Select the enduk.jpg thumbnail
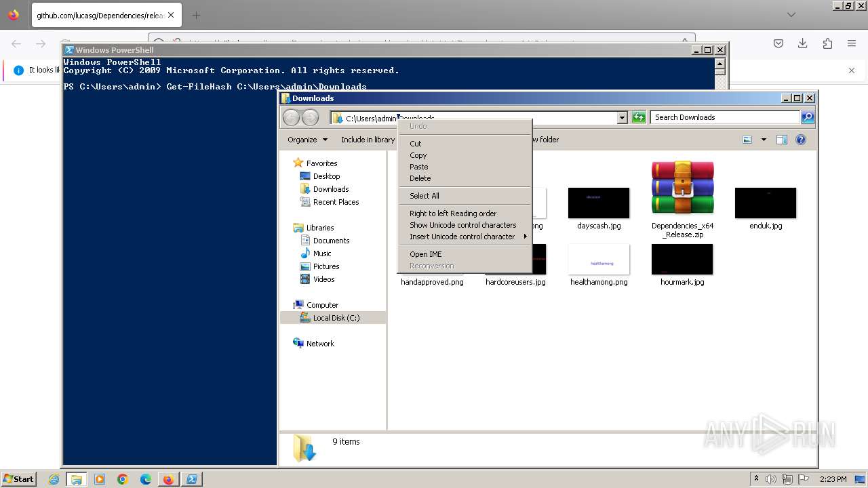 click(x=766, y=203)
